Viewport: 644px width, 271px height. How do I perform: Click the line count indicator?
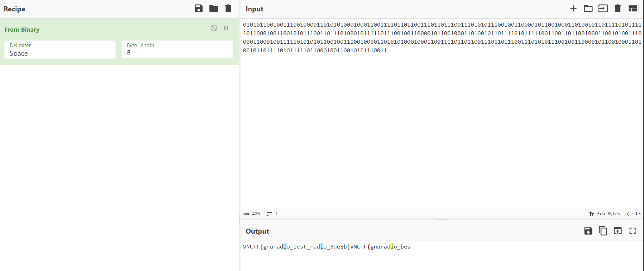pos(272,214)
